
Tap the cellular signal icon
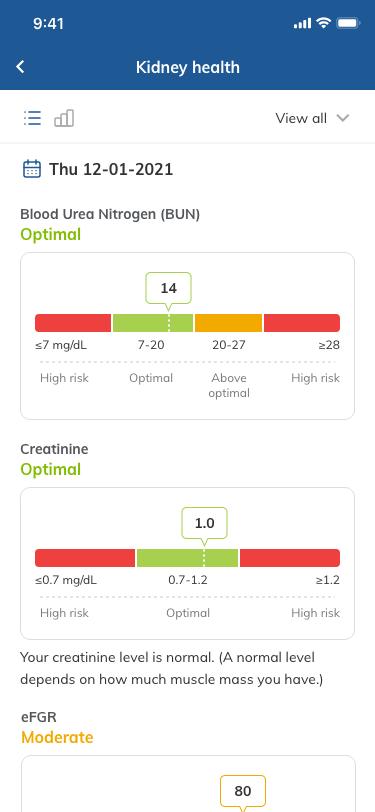pyautogui.click(x=302, y=23)
